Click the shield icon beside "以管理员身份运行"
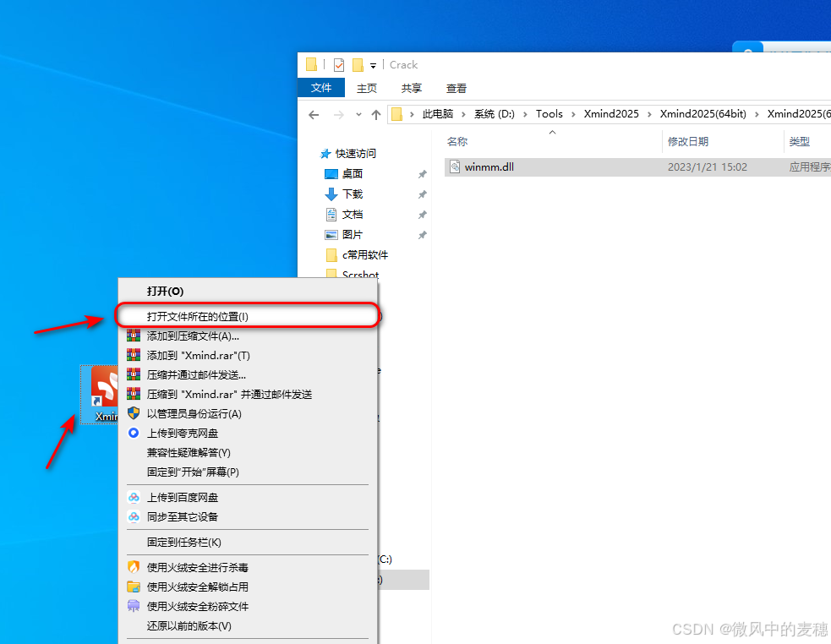Viewport: 831px width, 644px height. click(134, 413)
